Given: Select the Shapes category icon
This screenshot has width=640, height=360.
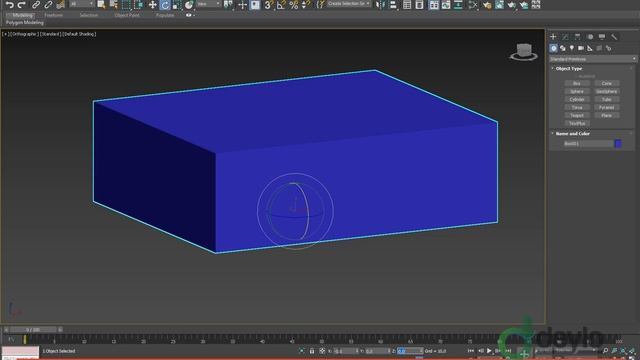Looking at the screenshot, I should tap(562, 48).
